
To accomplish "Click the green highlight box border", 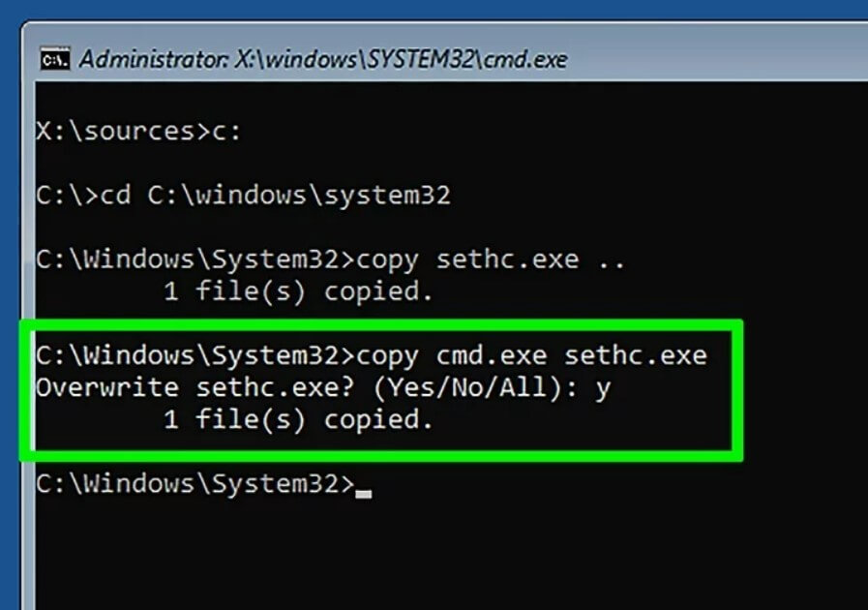I will click(381, 325).
